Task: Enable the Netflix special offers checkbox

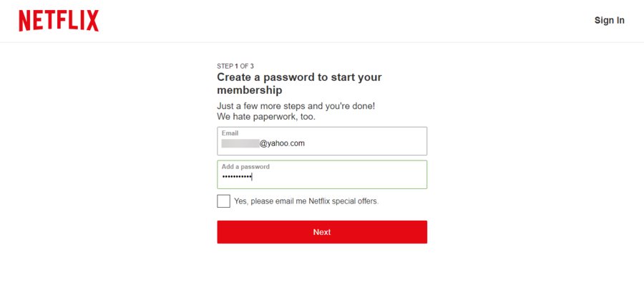Action: (x=224, y=201)
